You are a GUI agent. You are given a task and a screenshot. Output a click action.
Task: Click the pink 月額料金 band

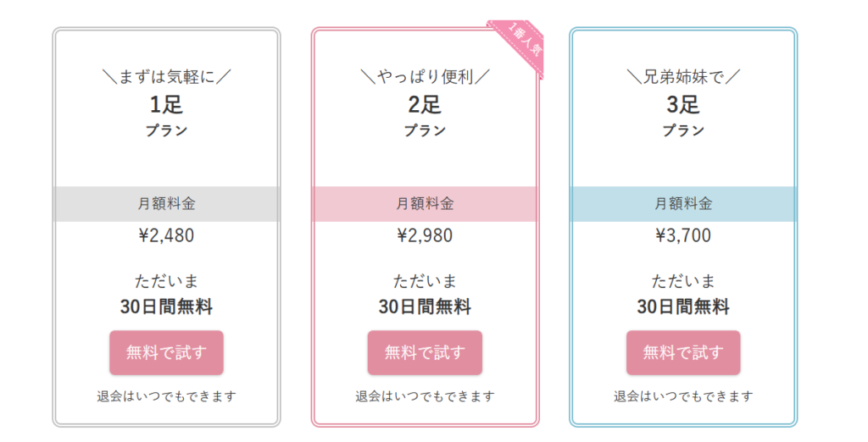coord(425,204)
